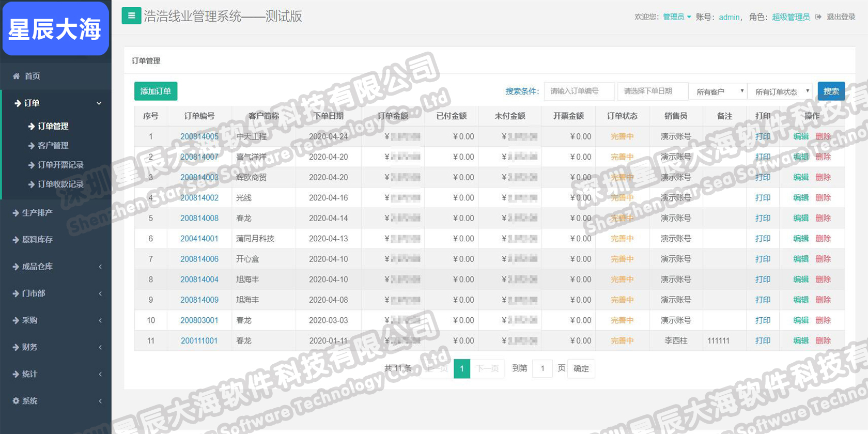Click the gear icon beside 系统
This screenshot has width=868, height=434.
pos(16,401)
